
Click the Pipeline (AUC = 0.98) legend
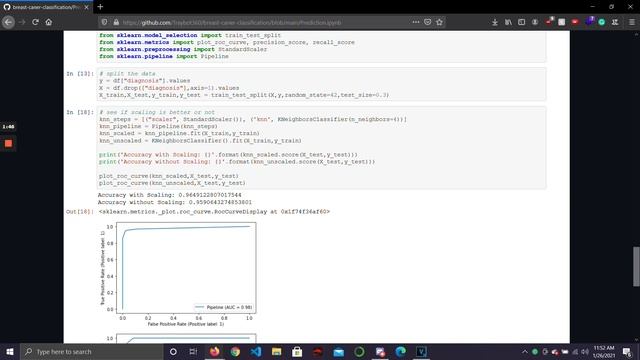224,307
